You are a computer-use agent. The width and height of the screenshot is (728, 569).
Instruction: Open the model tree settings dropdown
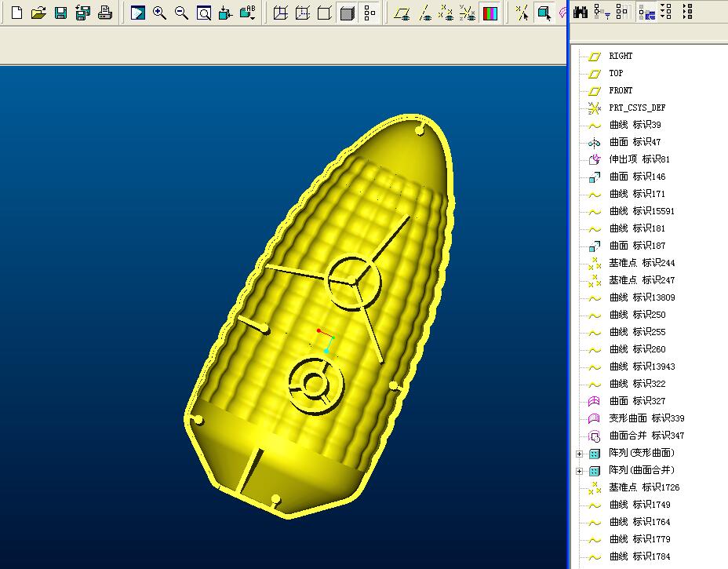(602, 12)
